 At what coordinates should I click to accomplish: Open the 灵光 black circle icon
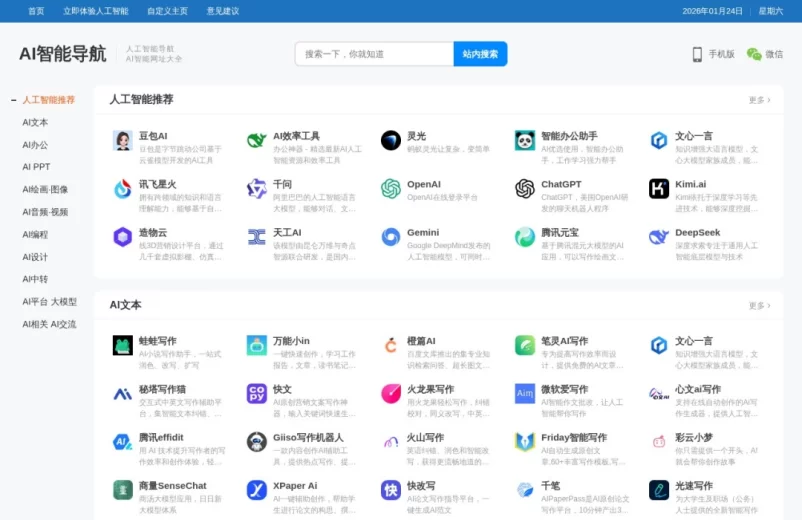[391, 140]
